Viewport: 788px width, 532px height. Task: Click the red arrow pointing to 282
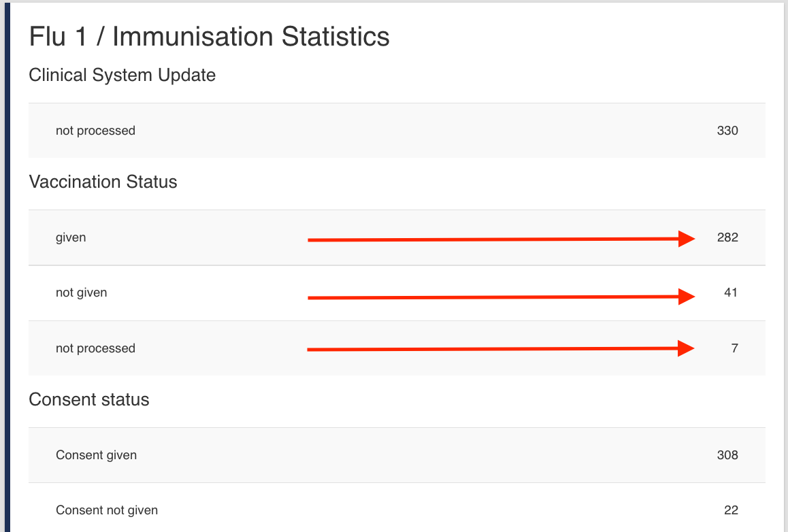click(x=501, y=239)
